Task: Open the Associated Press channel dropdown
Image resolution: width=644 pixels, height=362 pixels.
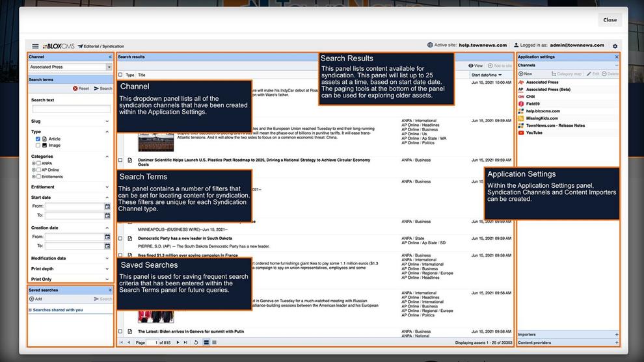Action: point(109,67)
